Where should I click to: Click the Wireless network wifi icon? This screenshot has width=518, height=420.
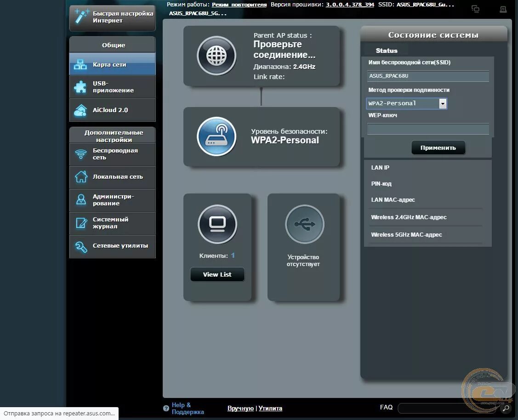pyautogui.click(x=80, y=154)
